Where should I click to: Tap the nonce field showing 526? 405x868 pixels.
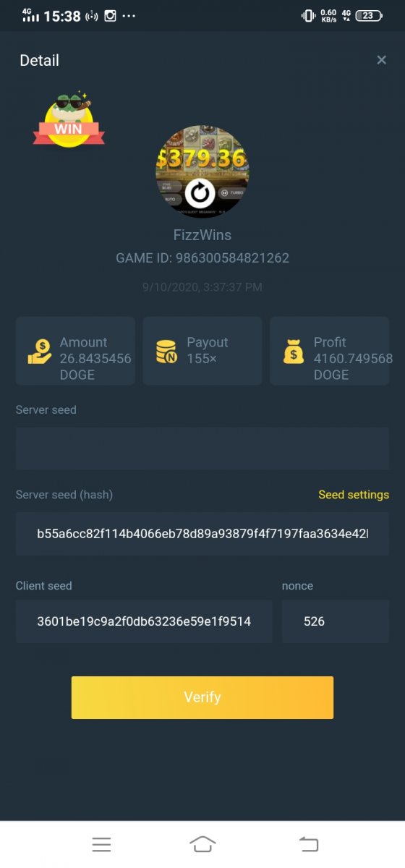(x=336, y=621)
